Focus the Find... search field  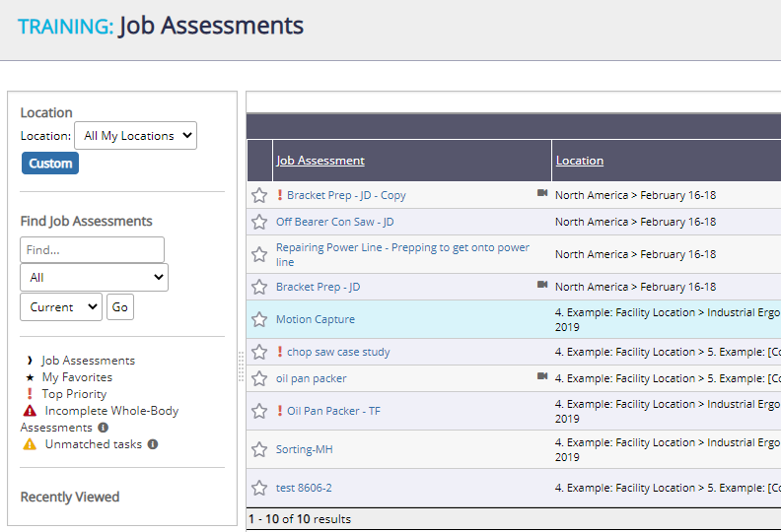point(92,250)
